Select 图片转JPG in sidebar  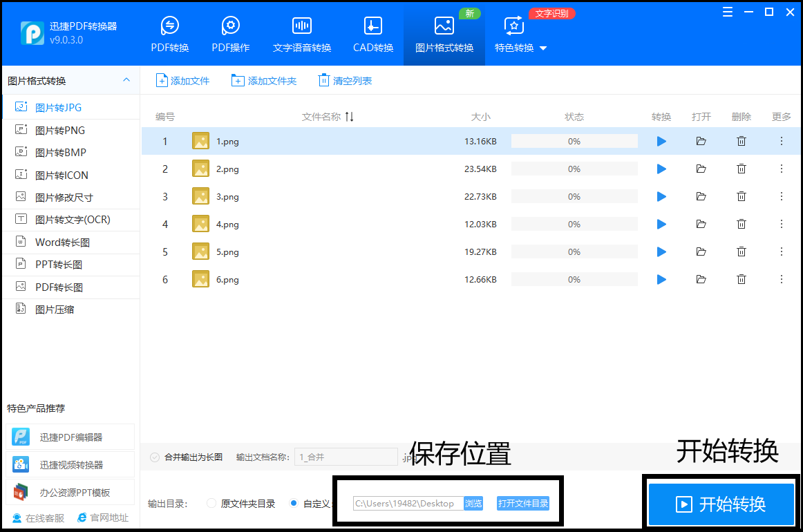pos(70,108)
